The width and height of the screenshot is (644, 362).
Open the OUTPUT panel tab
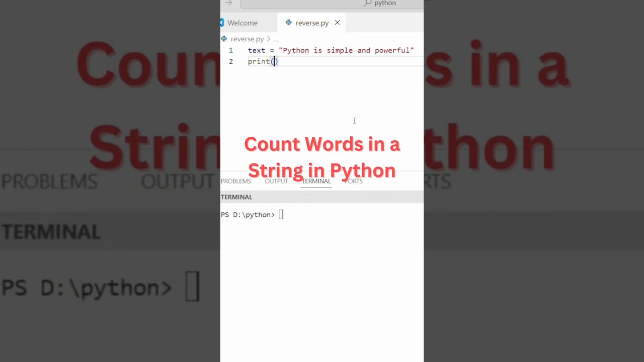(276, 181)
